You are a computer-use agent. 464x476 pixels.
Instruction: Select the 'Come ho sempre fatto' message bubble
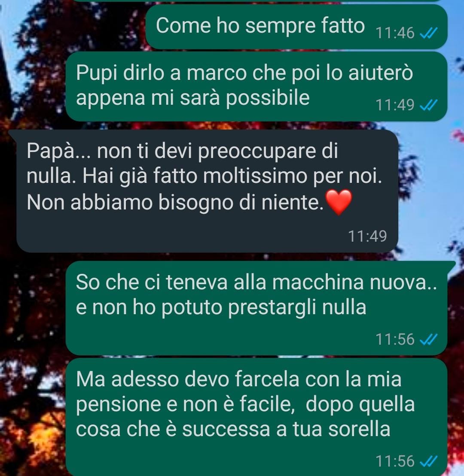point(296,27)
